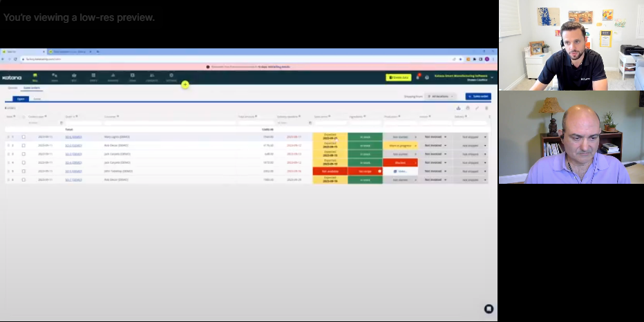
Task: Select the Open orders tab
Action: pos(21,99)
